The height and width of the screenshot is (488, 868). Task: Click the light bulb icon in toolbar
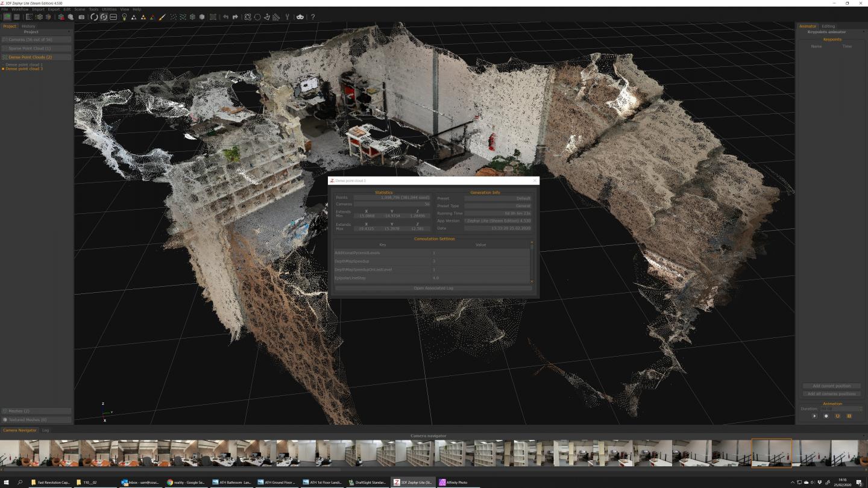[x=124, y=17]
